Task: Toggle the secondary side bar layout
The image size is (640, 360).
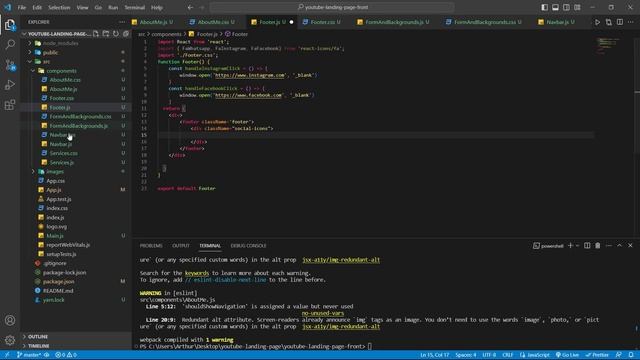Action: tap(567, 7)
